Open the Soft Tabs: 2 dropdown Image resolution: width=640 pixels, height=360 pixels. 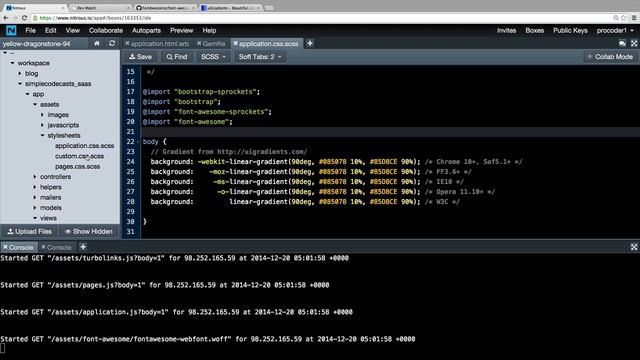click(260, 57)
